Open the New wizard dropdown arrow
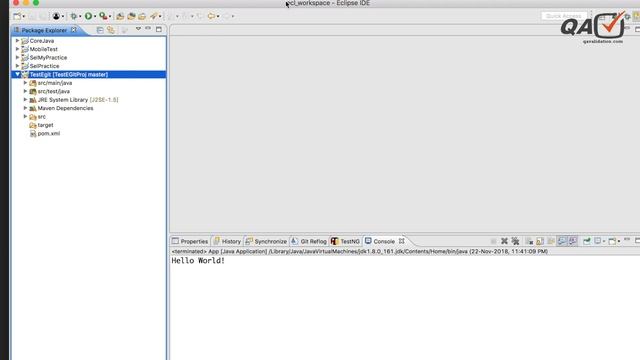Viewport: 640px width, 360px height. (x=24, y=17)
